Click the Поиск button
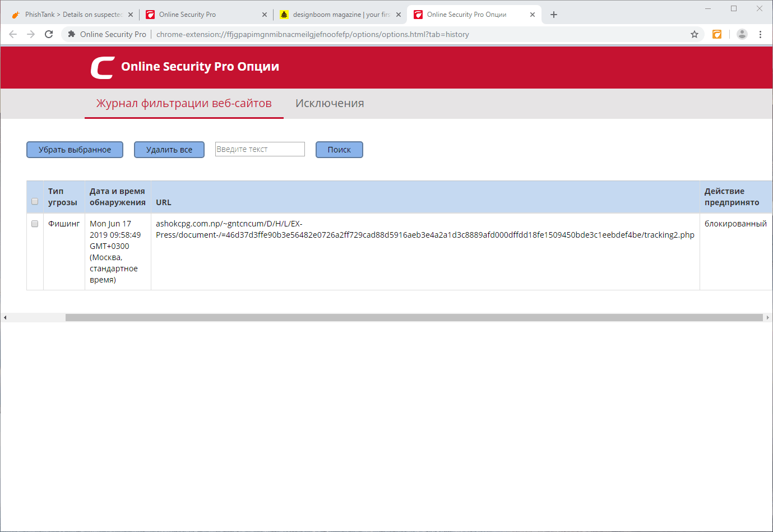 point(339,150)
